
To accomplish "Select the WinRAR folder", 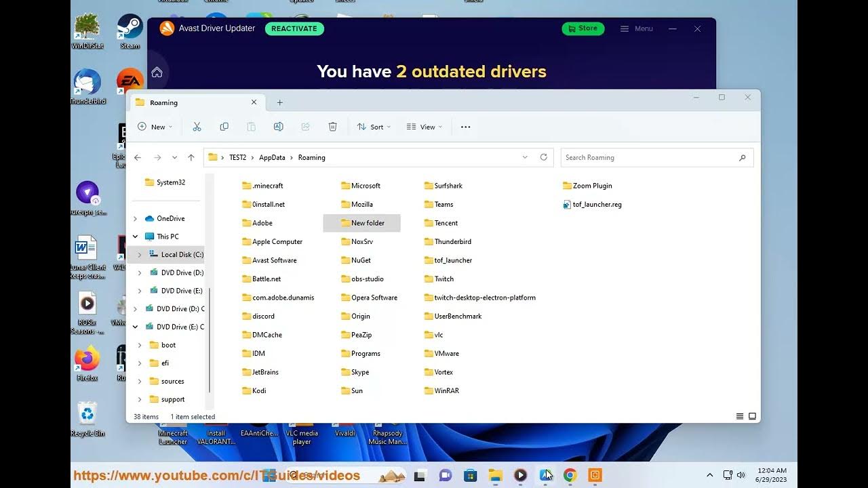I will tap(441, 390).
